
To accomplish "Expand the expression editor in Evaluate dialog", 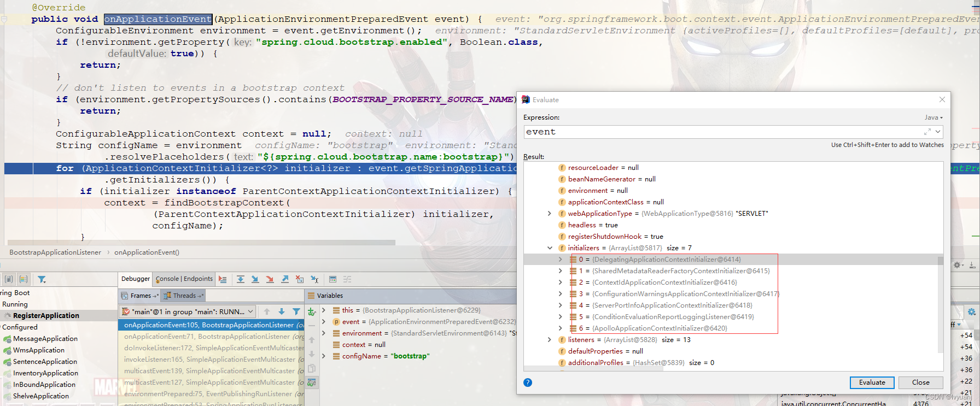I will (927, 132).
